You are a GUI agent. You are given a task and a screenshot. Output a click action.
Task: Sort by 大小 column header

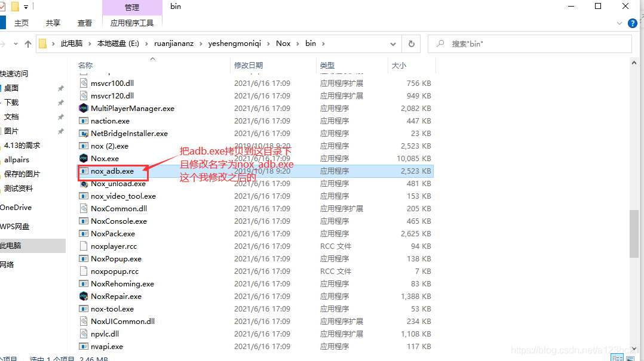pos(399,65)
